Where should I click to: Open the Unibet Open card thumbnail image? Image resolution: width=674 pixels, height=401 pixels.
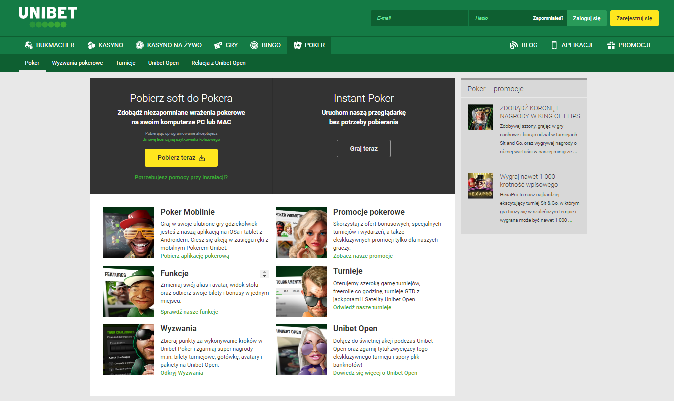click(x=301, y=349)
